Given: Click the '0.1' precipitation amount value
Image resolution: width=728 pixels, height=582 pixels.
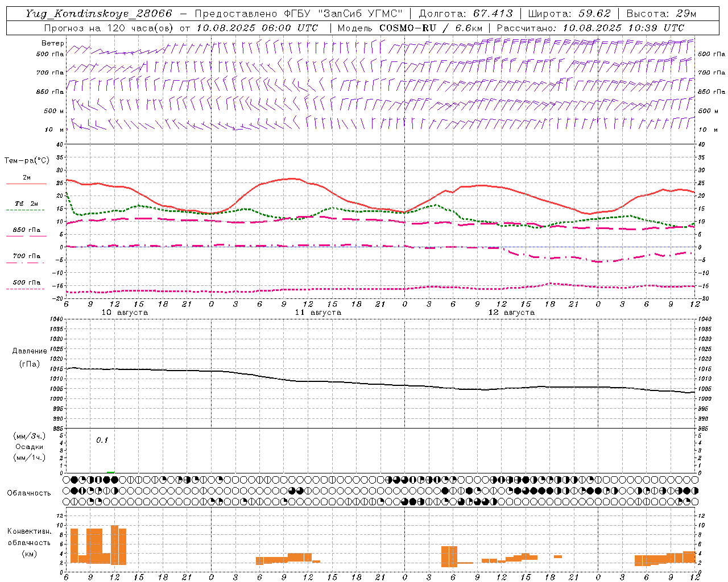Looking at the screenshot, I should tap(102, 440).
